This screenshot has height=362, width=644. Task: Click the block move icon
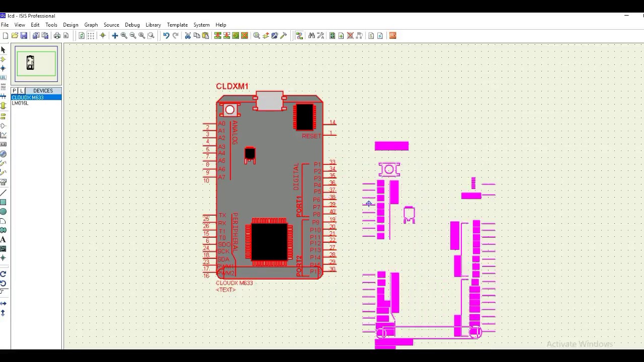[226, 36]
